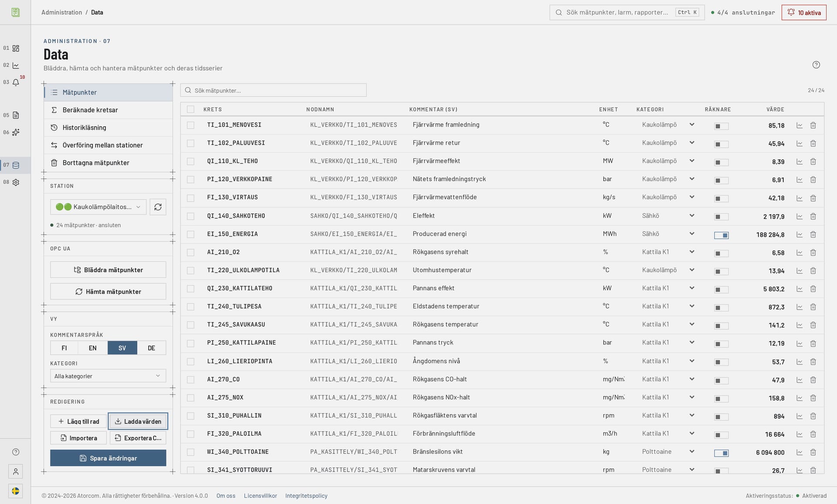Click the Hämta mätpunkter button

click(108, 291)
